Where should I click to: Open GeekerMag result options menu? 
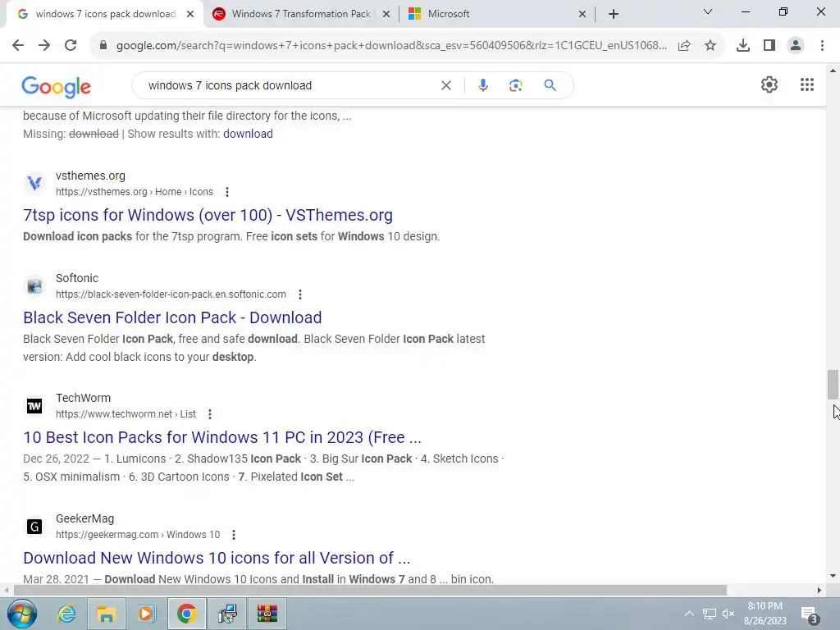234,535
